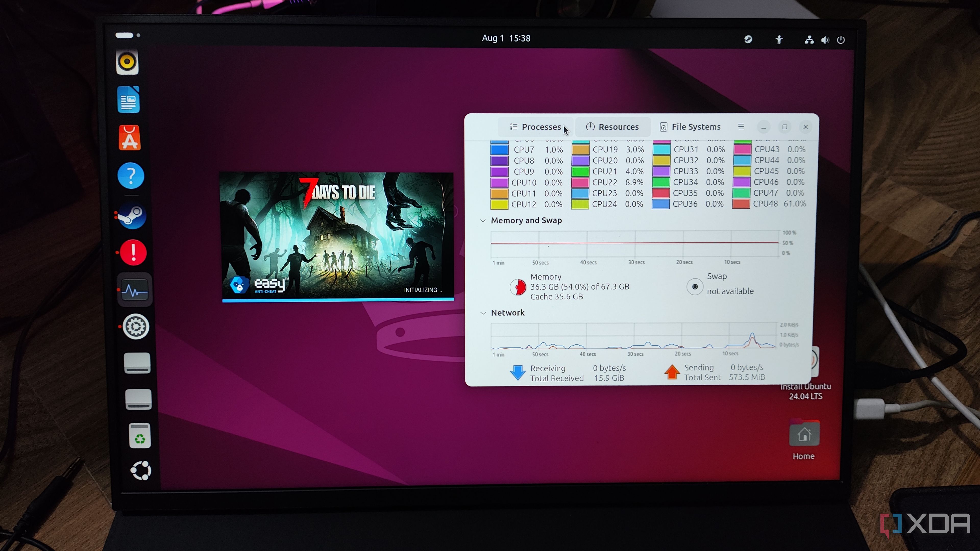Click the wired network status icon

pyautogui.click(x=809, y=40)
